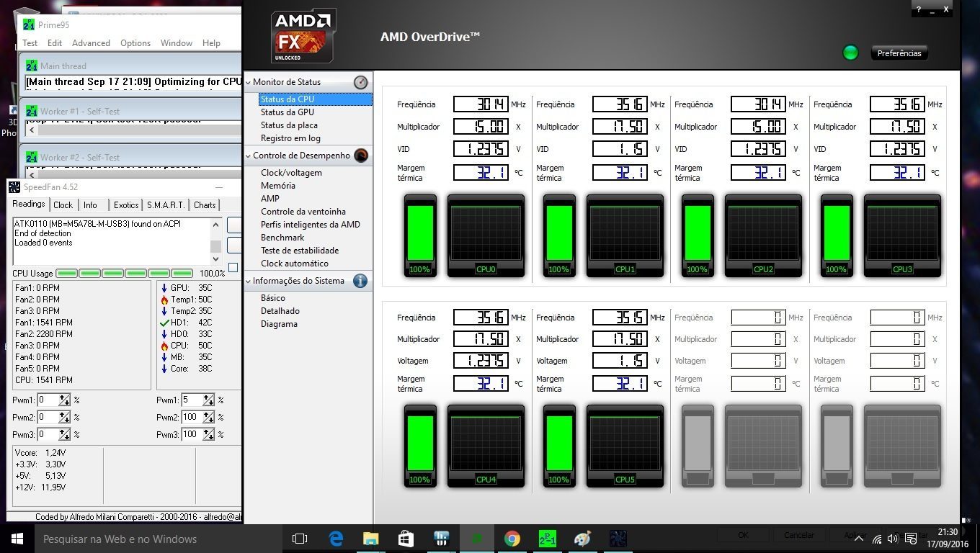Open Microsoft Edge from the taskbar
Image resolution: width=980 pixels, height=553 pixels.
(336, 539)
